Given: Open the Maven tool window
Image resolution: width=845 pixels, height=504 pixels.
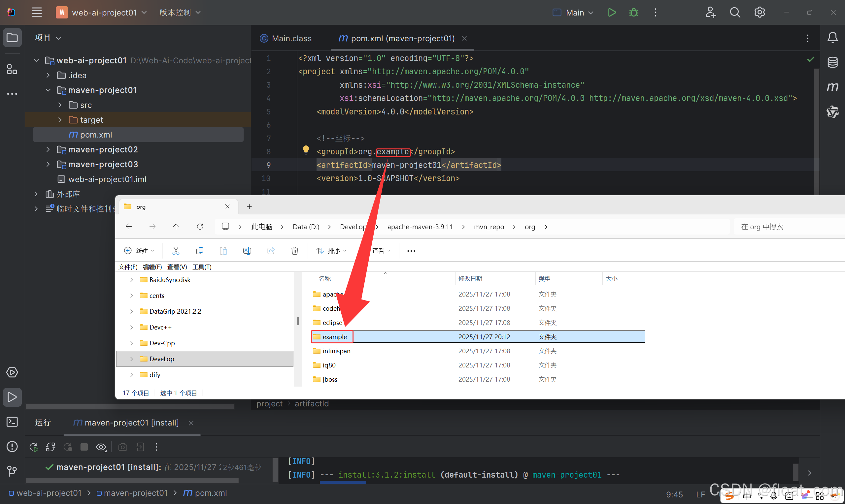Looking at the screenshot, I should (x=832, y=87).
